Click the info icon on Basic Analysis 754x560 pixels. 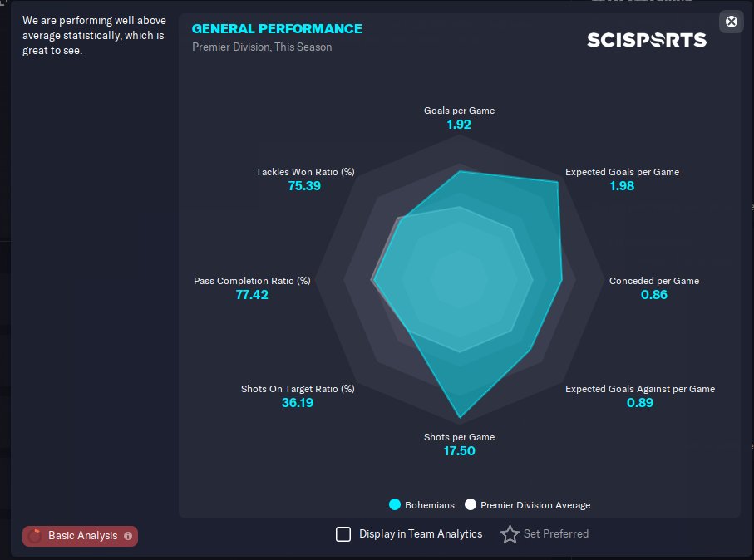pos(128,536)
